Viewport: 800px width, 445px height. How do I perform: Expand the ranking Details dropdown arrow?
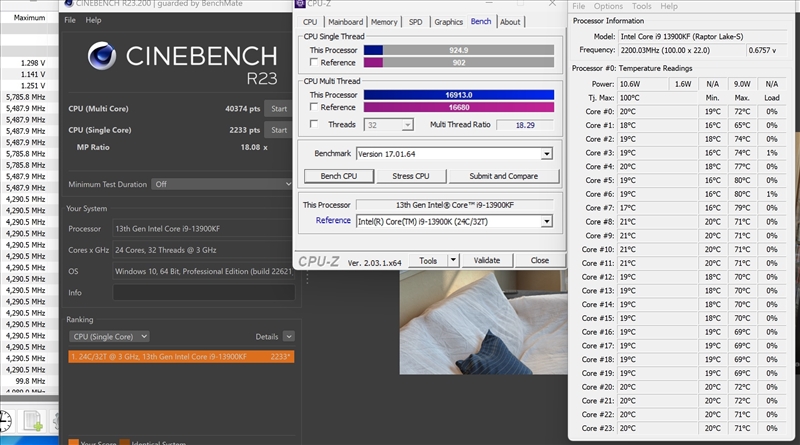[x=289, y=336]
